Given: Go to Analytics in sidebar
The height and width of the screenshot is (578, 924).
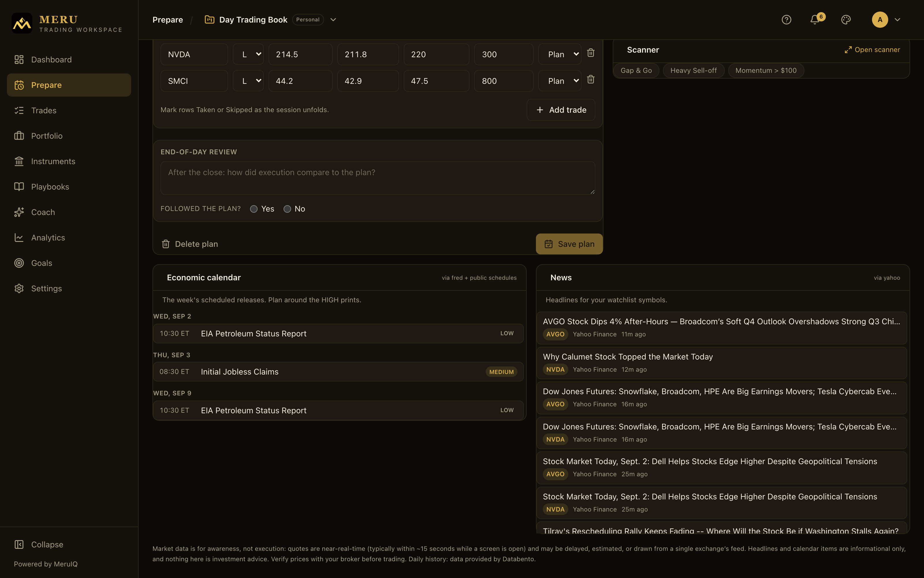Looking at the screenshot, I should (x=69, y=237).
